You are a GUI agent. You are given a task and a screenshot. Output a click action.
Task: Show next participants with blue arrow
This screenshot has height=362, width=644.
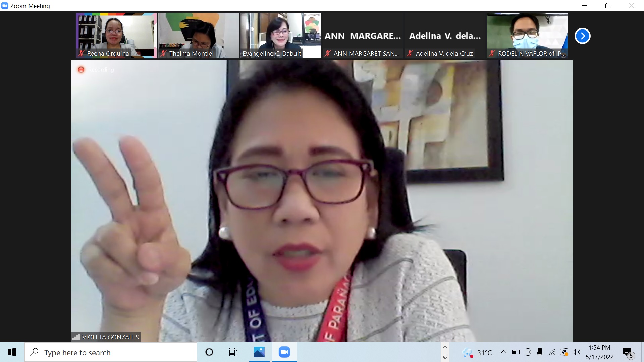click(582, 36)
